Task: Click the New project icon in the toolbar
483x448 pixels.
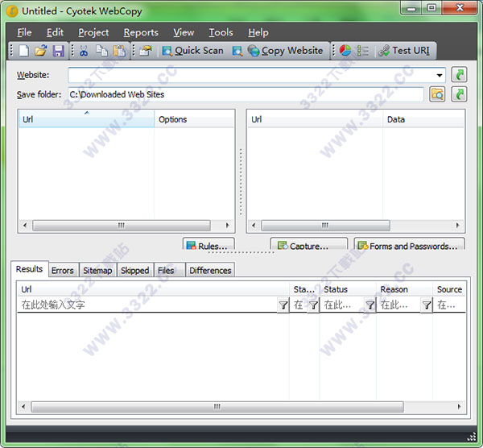Action: pyautogui.click(x=24, y=51)
